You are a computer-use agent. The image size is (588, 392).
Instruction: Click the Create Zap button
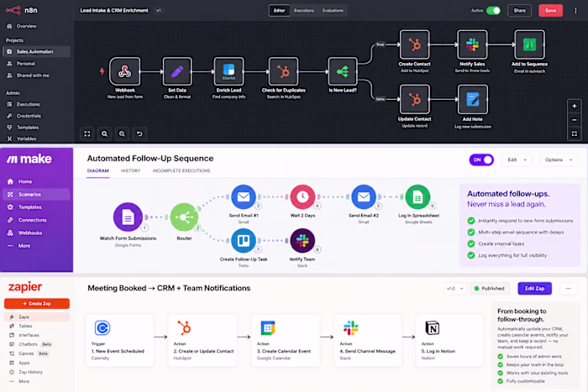click(x=37, y=304)
